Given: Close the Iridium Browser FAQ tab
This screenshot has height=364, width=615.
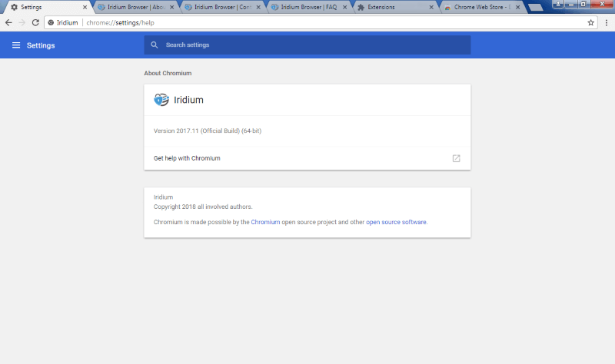Looking at the screenshot, I should coord(344,7).
